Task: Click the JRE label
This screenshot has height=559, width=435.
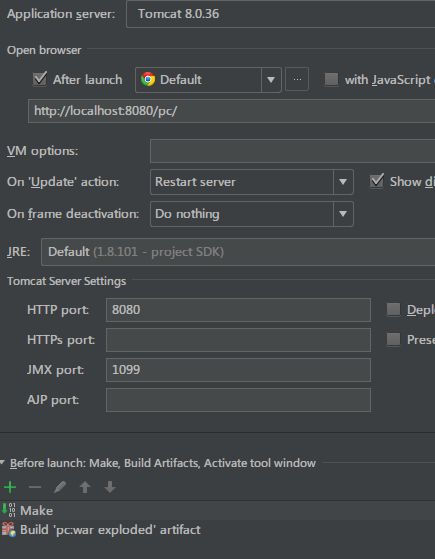Action: (19, 252)
